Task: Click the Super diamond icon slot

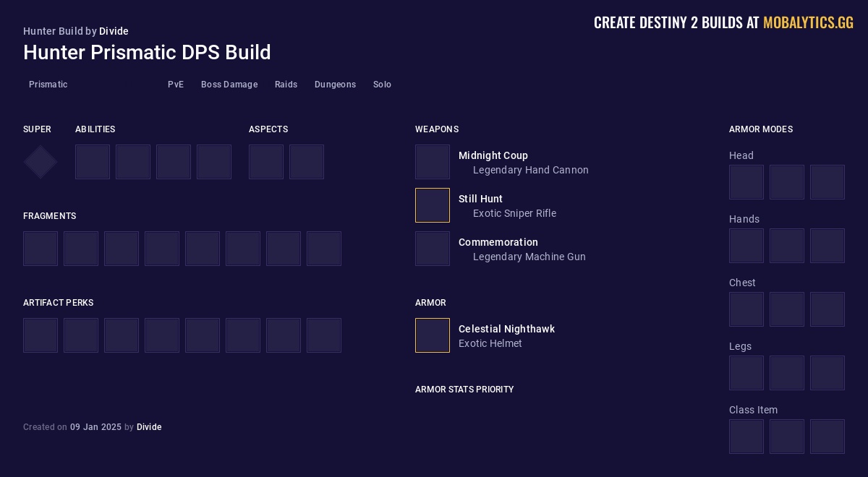Action: click(41, 162)
